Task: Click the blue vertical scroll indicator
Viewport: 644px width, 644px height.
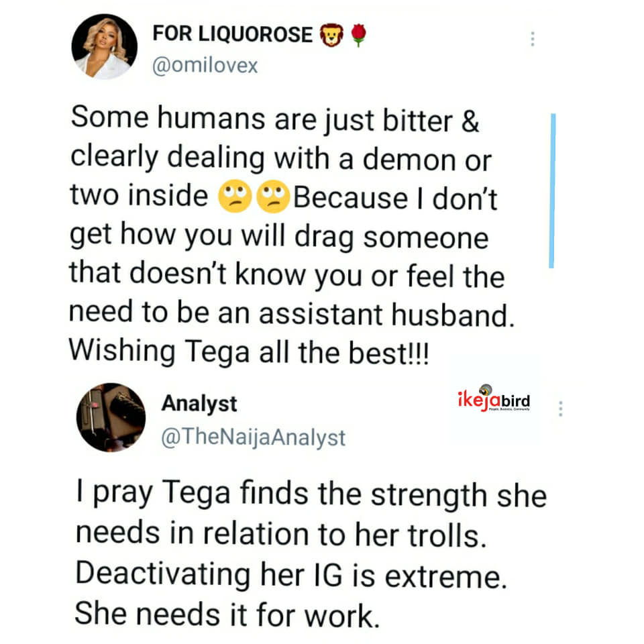Action: coord(551,191)
